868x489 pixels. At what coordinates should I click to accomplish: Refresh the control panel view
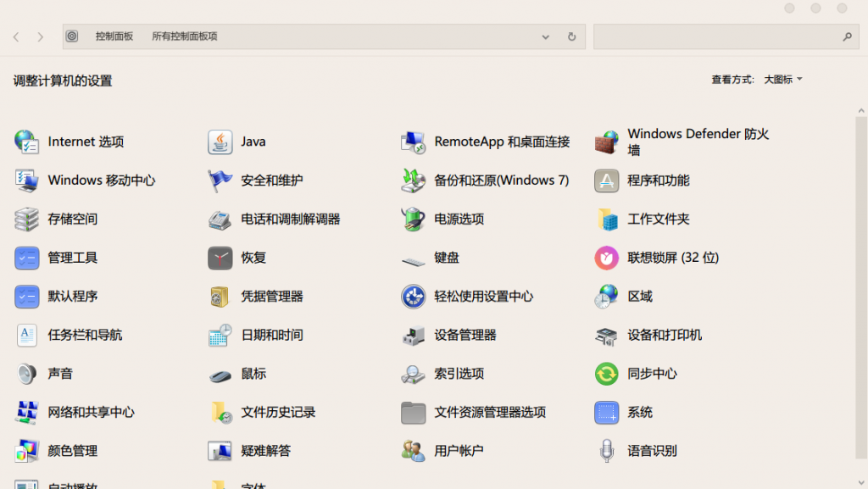572,37
